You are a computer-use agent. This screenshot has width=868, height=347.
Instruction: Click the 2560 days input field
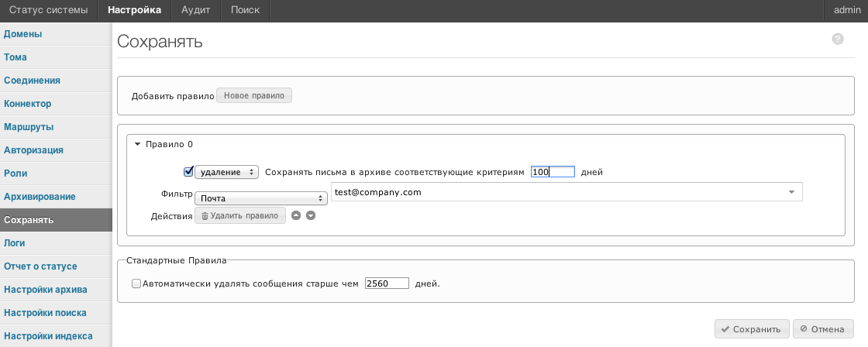click(x=387, y=283)
